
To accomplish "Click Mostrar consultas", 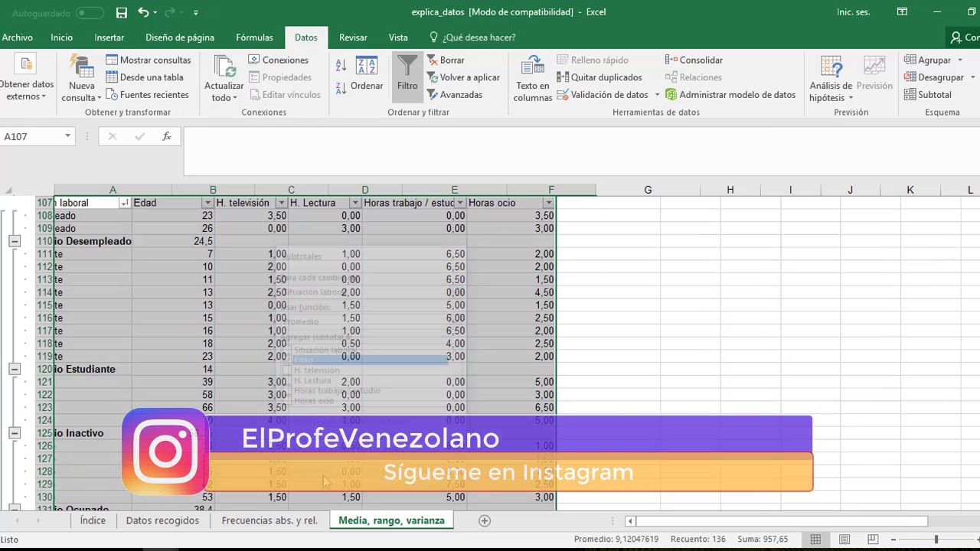I will (x=149, y=60).
